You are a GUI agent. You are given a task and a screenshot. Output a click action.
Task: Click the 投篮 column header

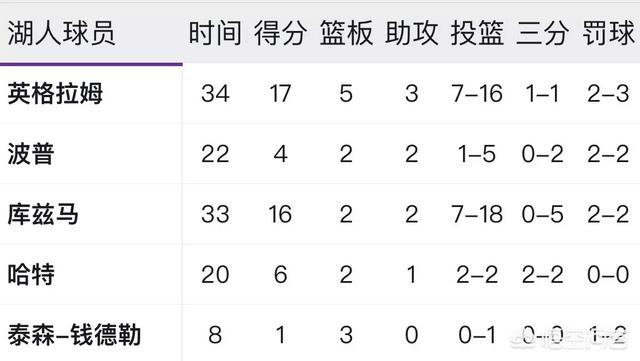[477, 33]
